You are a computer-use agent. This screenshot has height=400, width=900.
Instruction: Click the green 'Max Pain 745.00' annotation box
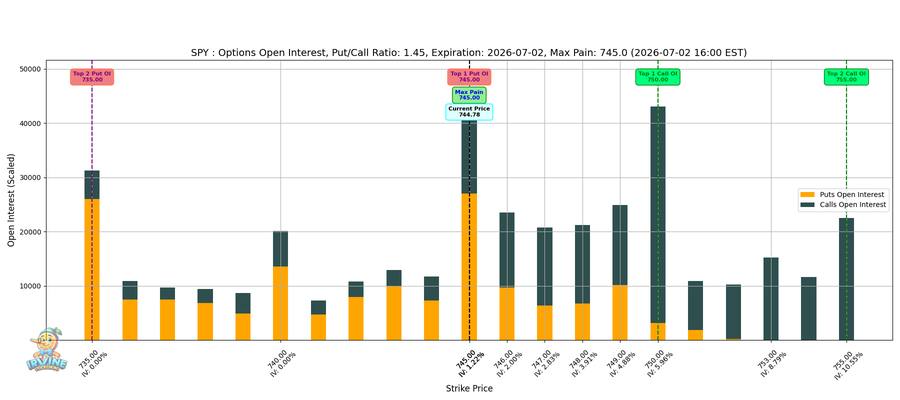(x=469, y=95)
